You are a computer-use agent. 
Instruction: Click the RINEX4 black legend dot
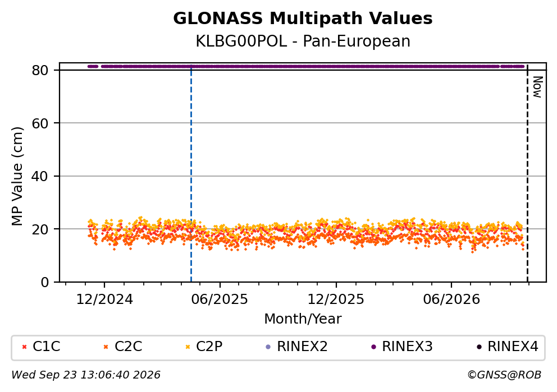[x=479, y=347]
